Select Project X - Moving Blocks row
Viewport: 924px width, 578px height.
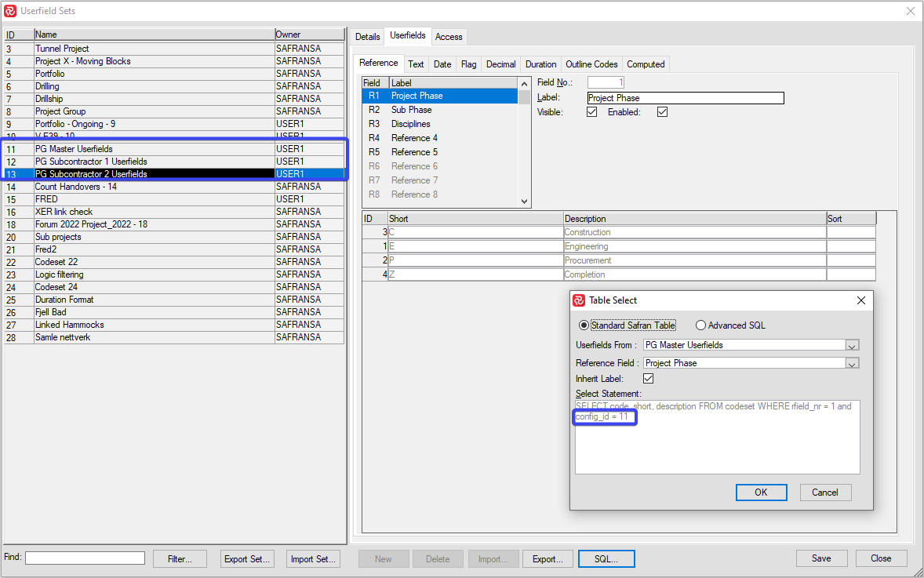click(x=174, y=61)
